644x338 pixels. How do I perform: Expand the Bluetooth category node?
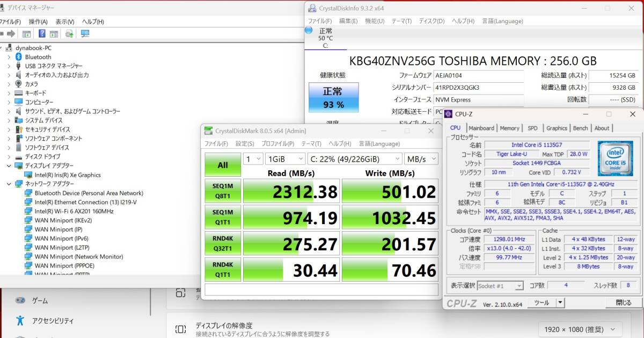[9, 57]
